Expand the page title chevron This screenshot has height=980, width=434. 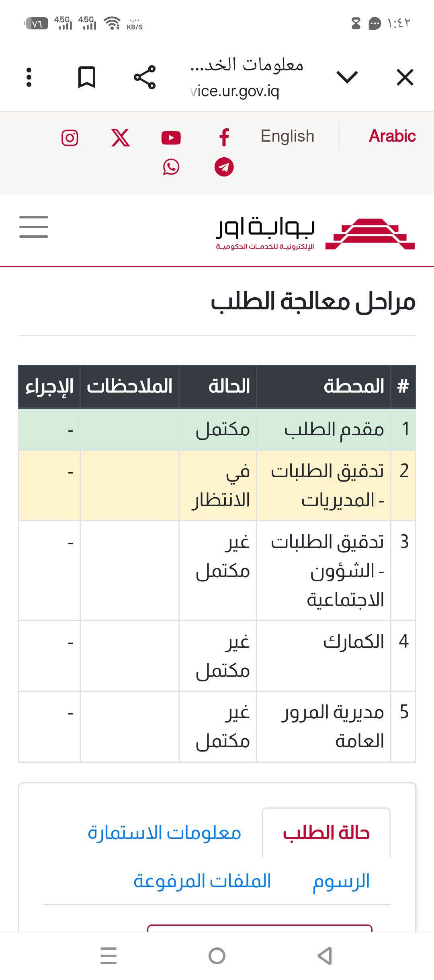point(347,77)
